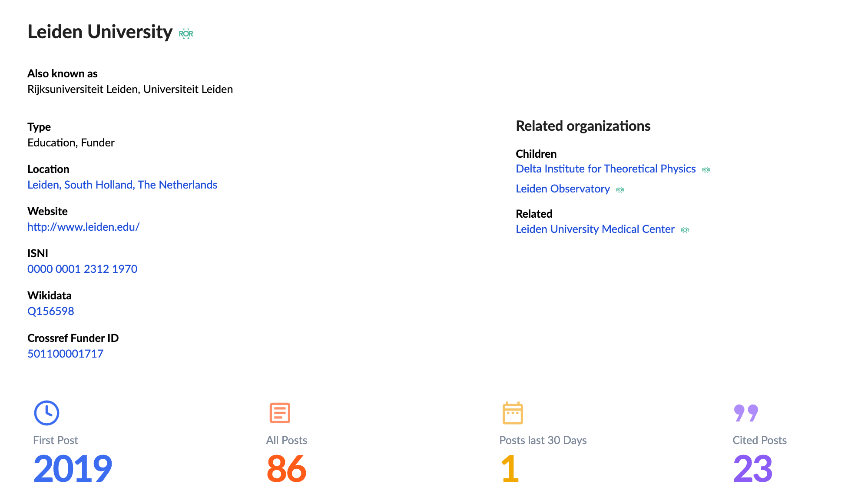This screenshot has width=848, height=504.
Task: Open the Leiden Observatory link
Action: click(x=563, y=189)
